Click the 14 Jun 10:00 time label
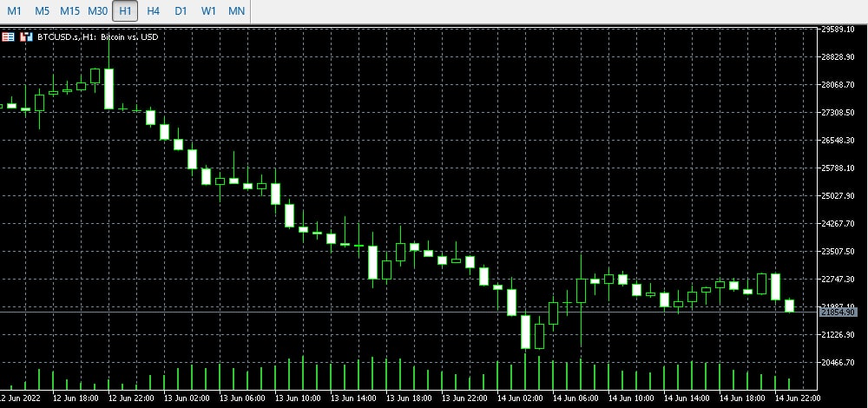This screenshot has width=868, height=408. click(x=631, y=398)
